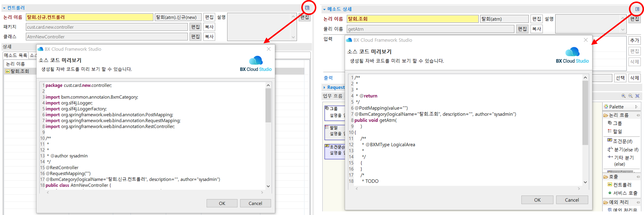Copy the package name with 복사
This screenshot has width=644, height=215.
(x=209, y=27)
